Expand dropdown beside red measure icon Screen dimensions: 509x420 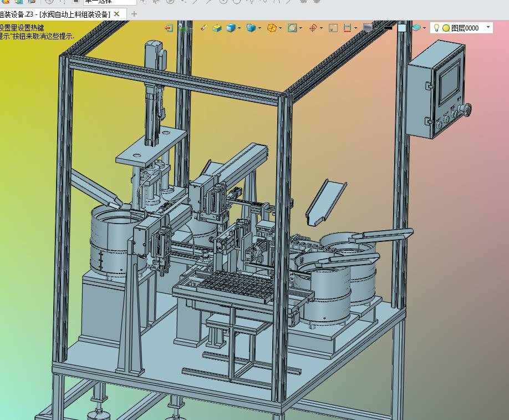click(356, 28)
